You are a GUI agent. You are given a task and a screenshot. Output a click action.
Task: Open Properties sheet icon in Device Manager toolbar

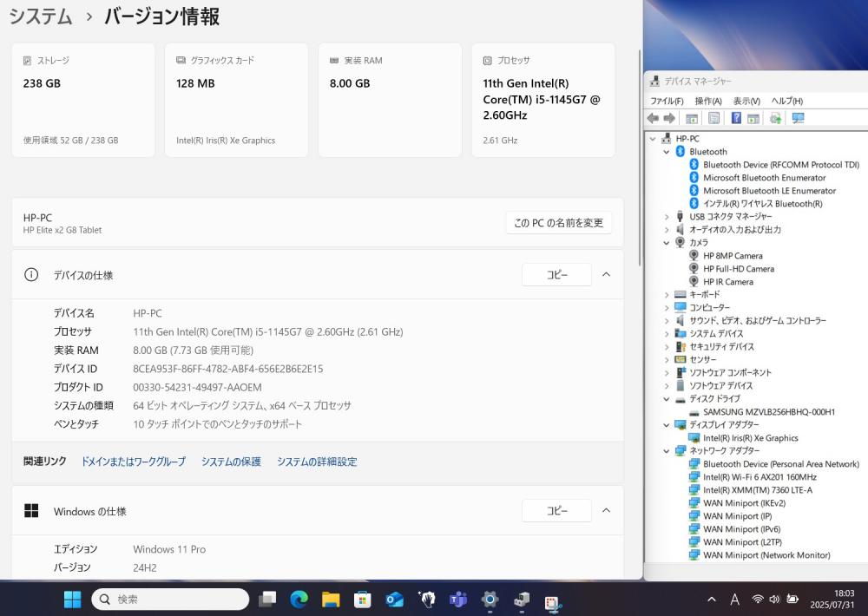coord(714,118)
